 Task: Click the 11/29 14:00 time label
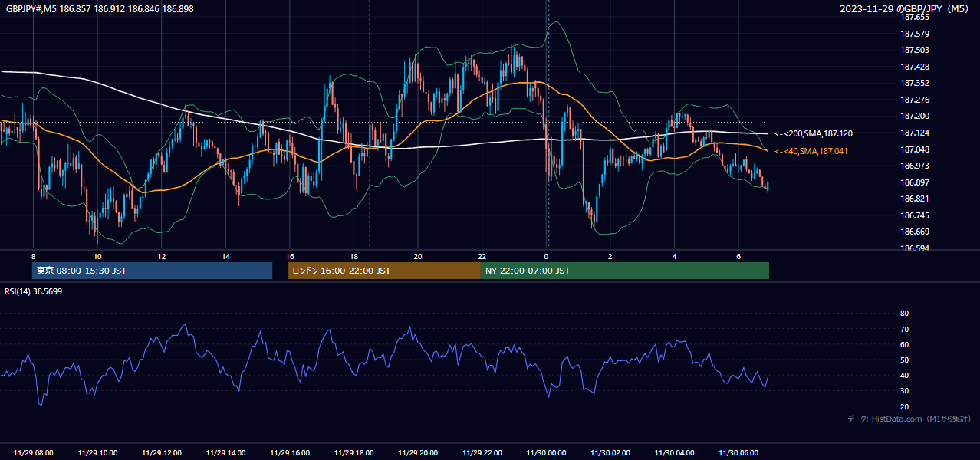tap(225, 453)
